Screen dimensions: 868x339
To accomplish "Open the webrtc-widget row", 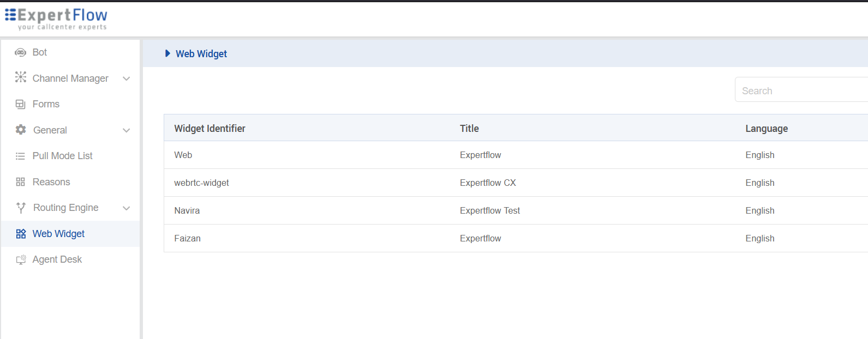I will point(201,183).
